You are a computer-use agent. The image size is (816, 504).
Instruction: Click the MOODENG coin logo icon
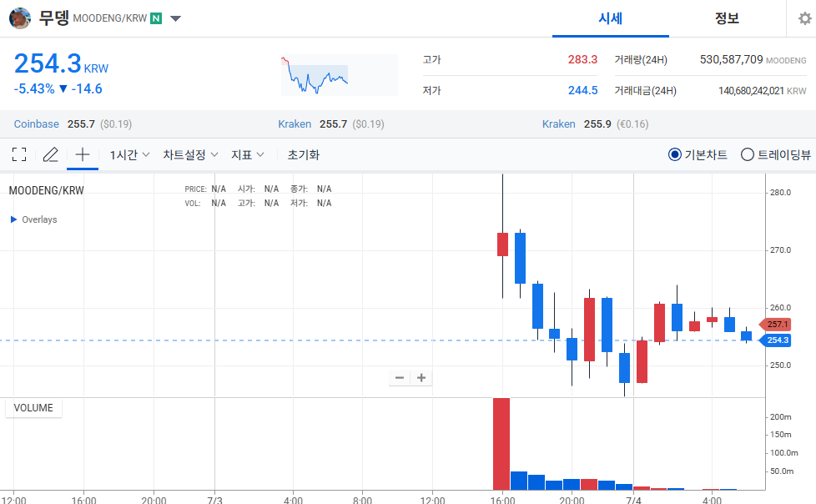point(20,18)
